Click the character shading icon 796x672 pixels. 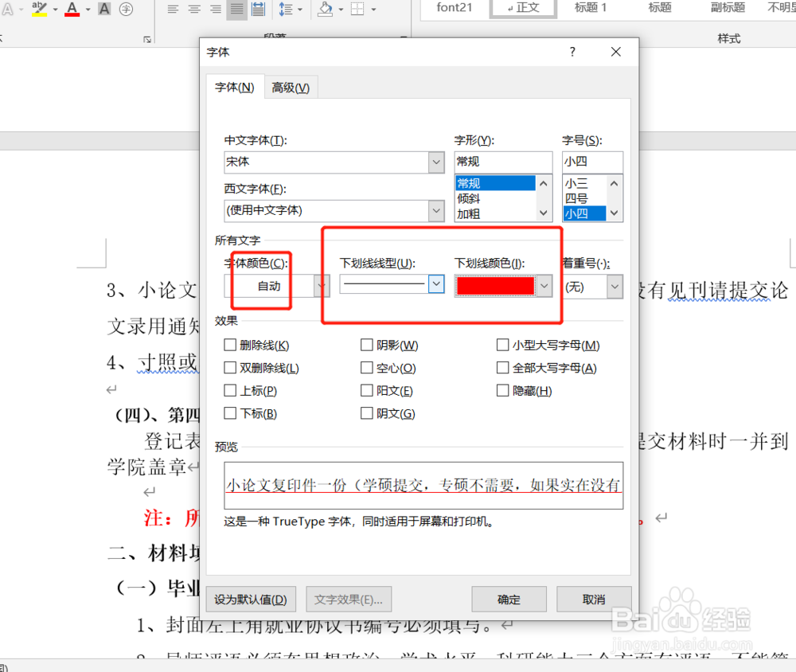coord(103,10)
